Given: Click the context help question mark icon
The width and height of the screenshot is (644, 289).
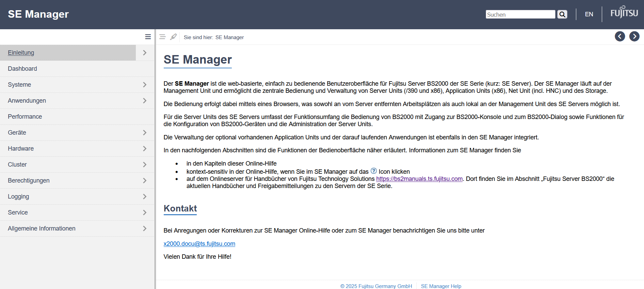Looking at the screenshot, I should click(373, 171).
